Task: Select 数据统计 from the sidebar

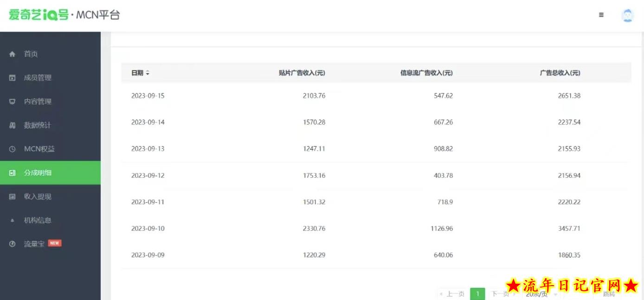Action: 37,126
